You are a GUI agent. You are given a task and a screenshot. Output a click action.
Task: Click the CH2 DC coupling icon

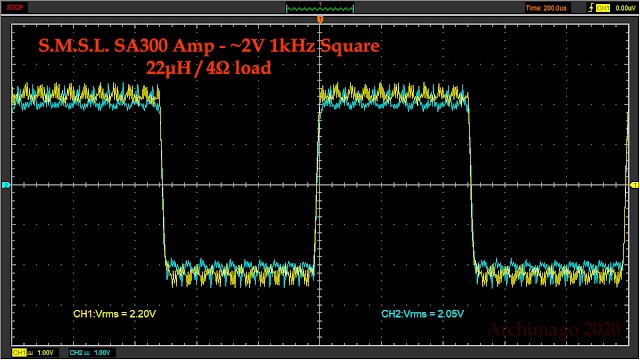(87, 353)
